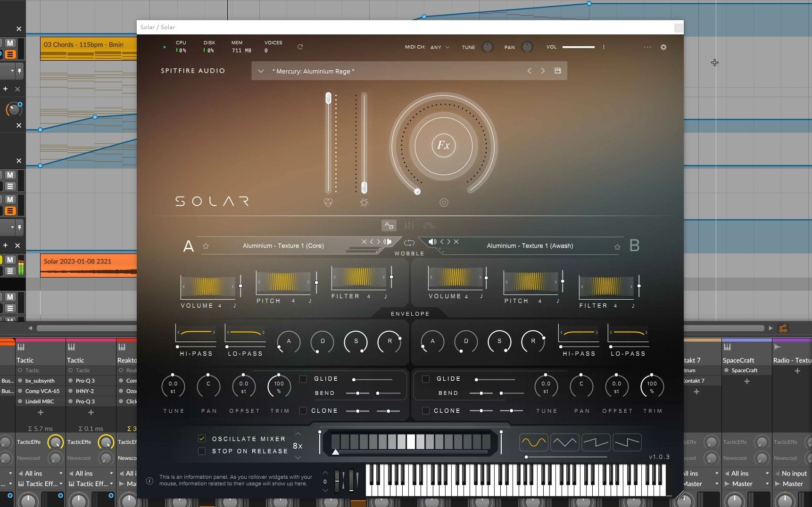Click slider below oscillator wave shapes

coord(566,457)
